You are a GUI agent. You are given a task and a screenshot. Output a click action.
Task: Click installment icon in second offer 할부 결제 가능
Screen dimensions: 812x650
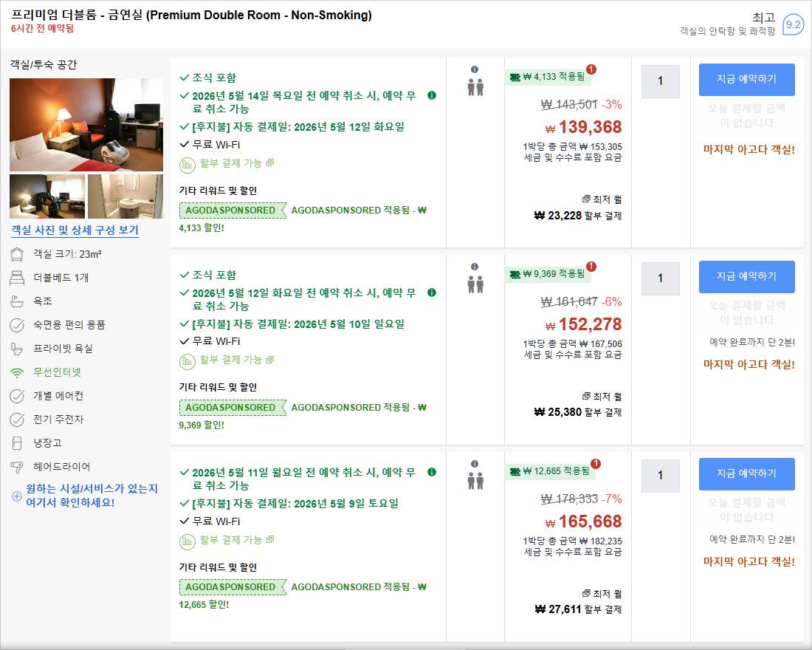pos(187,361)
